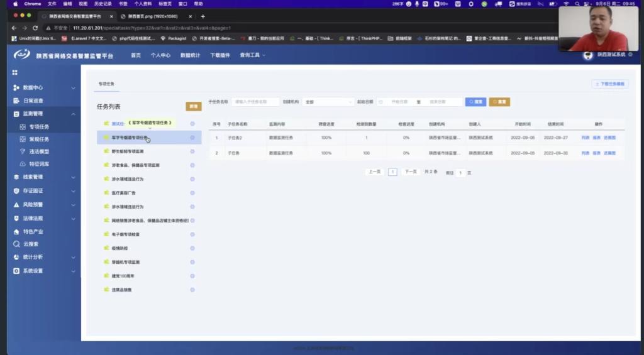
Task: Click the 统计分析 pie chart icon
Action: [16, 257]
